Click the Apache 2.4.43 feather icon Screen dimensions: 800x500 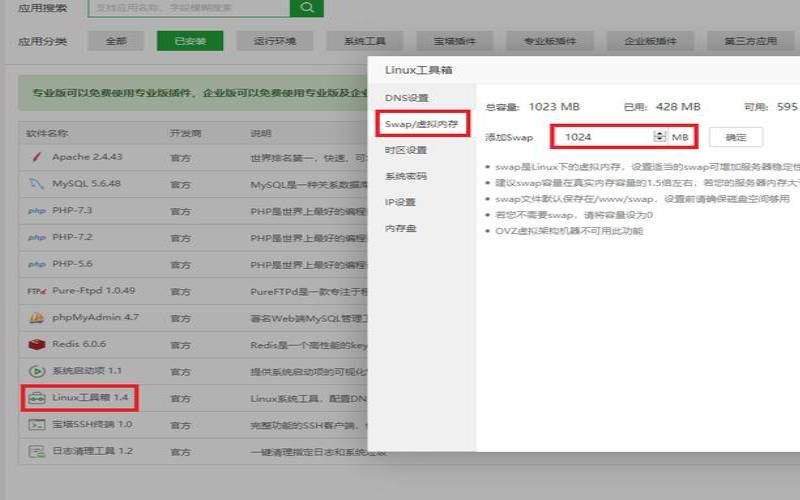click(x=36, y=157)
